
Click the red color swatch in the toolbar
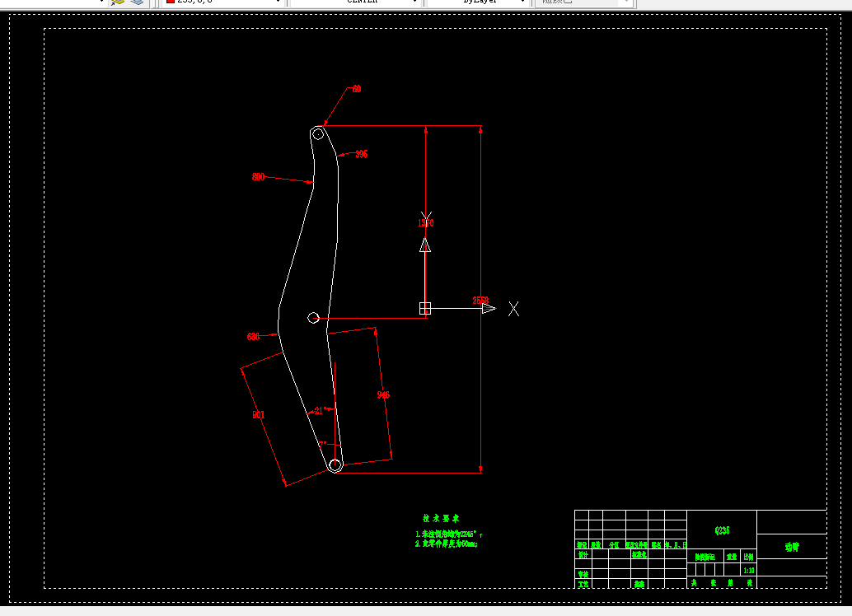click(x=170, y=2)
